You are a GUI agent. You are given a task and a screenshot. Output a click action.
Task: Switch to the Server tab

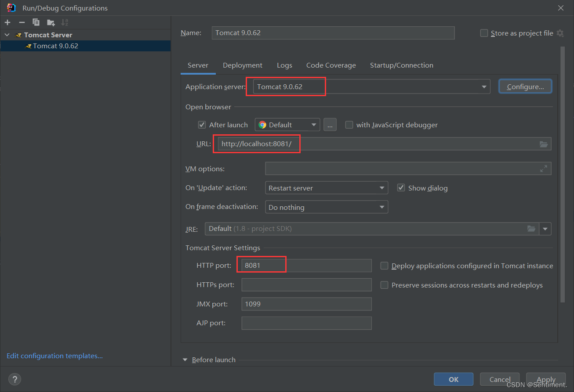click(198, 65)
